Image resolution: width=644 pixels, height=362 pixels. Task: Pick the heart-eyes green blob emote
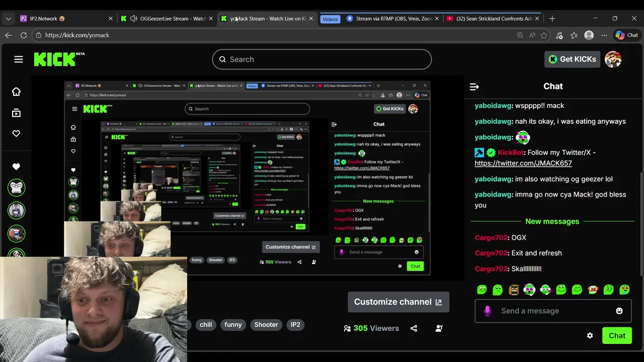[624, 290]
